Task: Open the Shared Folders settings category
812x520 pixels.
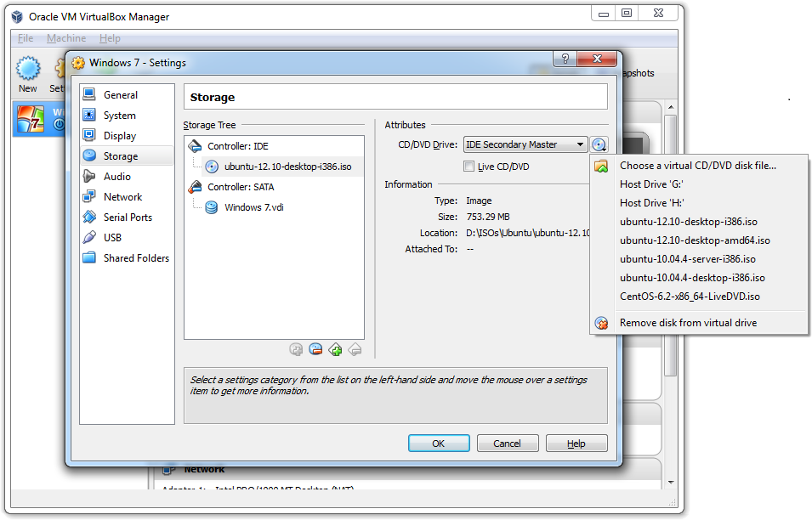Action: tap(136, 258)
